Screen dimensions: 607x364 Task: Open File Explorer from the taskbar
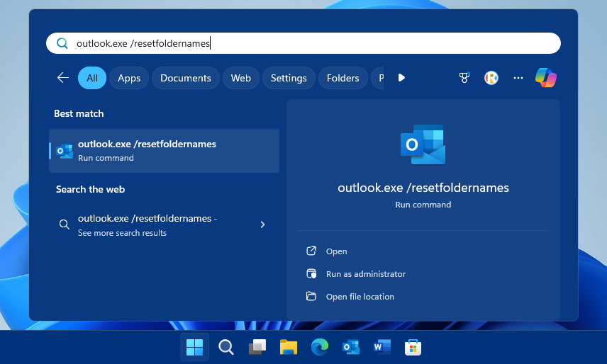tap(289, 347)
